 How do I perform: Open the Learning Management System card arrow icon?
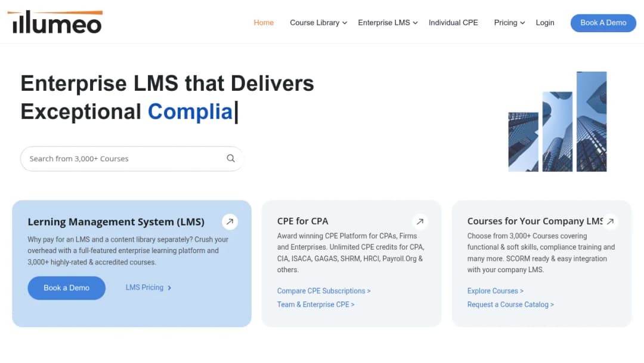[230, 222]
